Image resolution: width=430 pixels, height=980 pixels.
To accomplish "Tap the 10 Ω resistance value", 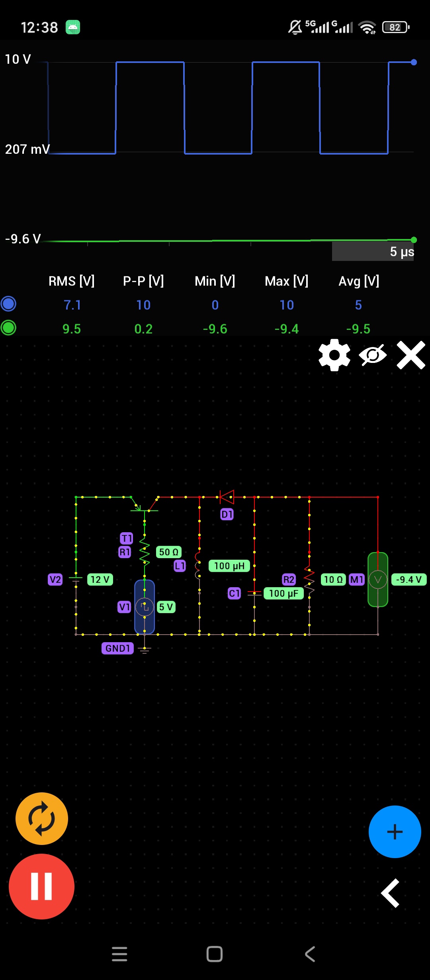I will pyautogui.click(x=333, y=580).
